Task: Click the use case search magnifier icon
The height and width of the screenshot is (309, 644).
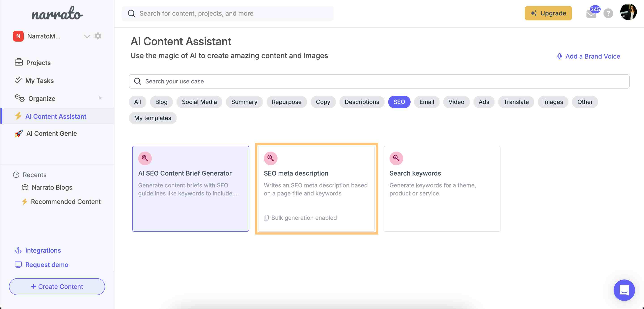Action: coord(138,81)
